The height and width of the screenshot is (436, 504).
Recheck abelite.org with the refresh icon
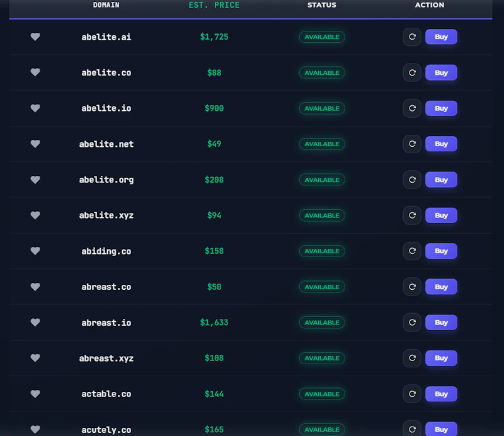coord(412,180)
